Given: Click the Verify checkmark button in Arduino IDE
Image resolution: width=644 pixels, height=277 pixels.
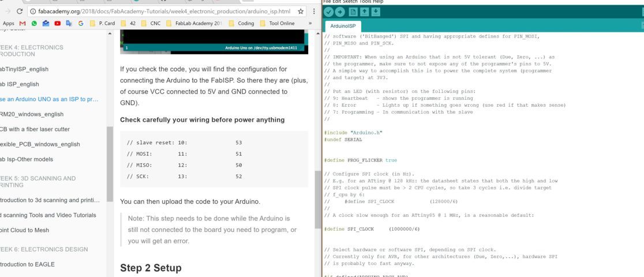Looking at the screenshot, I should [x=328, y=12].
